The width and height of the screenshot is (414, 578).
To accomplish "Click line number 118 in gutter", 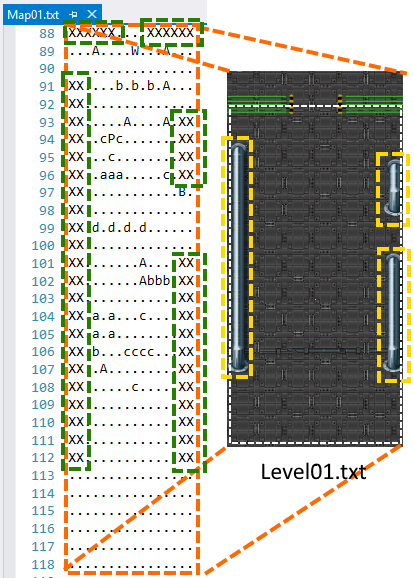I will (43, 565).
